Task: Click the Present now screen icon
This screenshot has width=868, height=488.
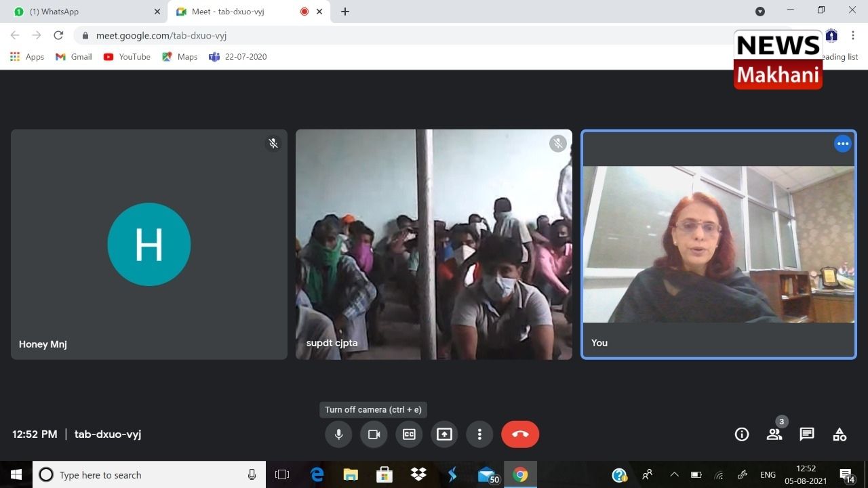Action: [x=444, y=434]
